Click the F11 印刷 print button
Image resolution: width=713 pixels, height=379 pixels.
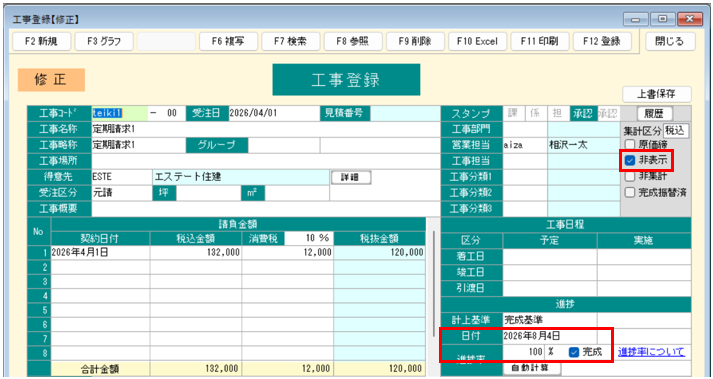click(x=540, y=41)
